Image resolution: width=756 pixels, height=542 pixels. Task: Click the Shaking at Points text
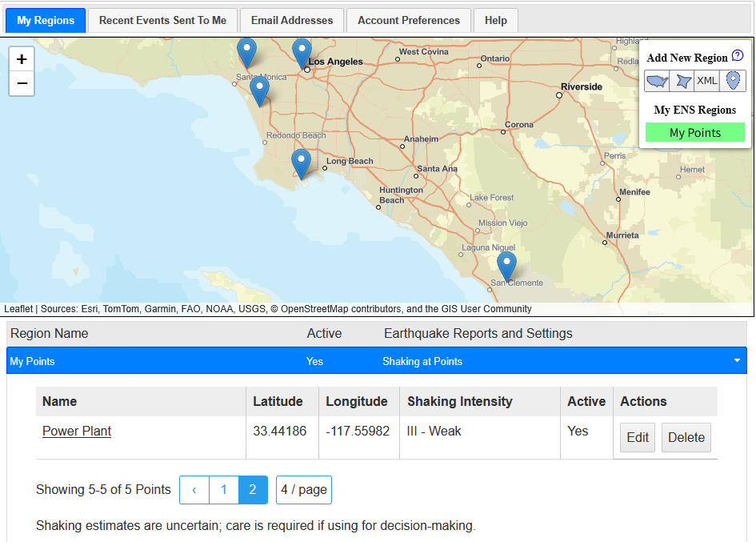(422, 362)
